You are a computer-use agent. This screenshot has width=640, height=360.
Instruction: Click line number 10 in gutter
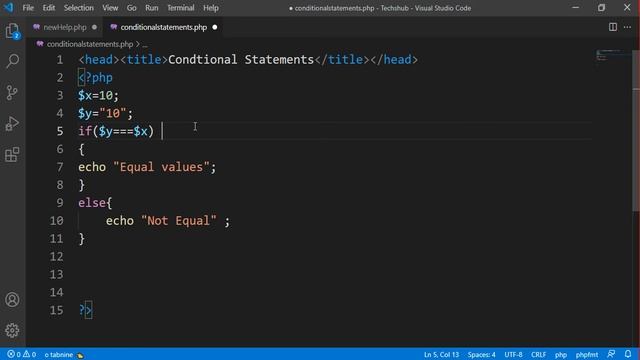(x=56, y=221)
